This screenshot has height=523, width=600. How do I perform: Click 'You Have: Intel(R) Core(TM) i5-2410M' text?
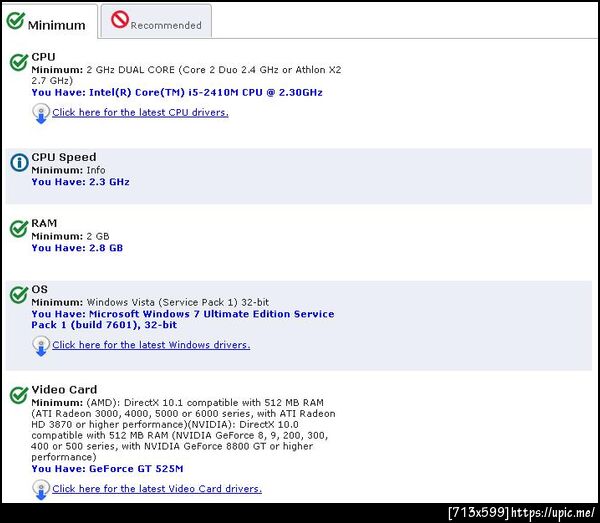click(x=177, y=93)
